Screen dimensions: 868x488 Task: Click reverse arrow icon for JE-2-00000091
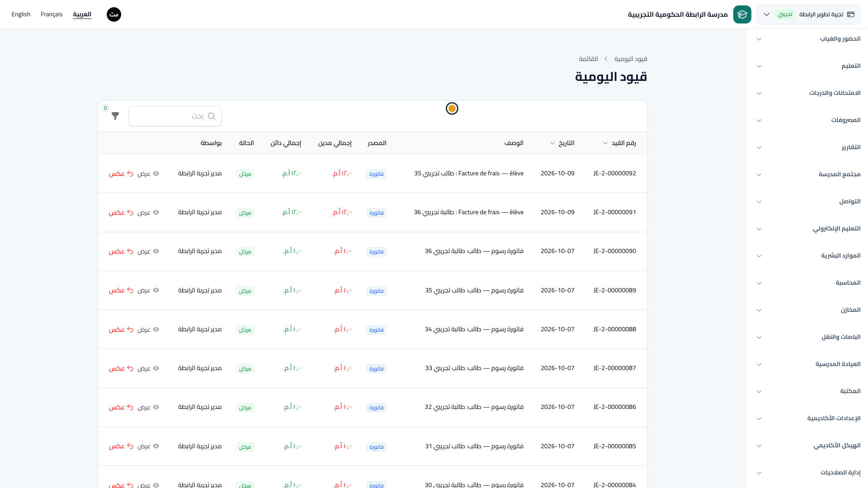[x=130, y=212]
